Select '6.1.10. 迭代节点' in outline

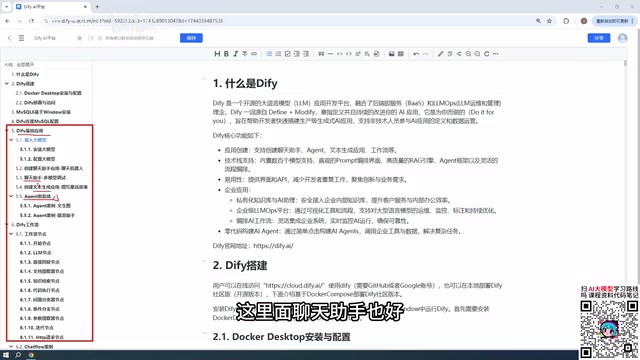36,328
